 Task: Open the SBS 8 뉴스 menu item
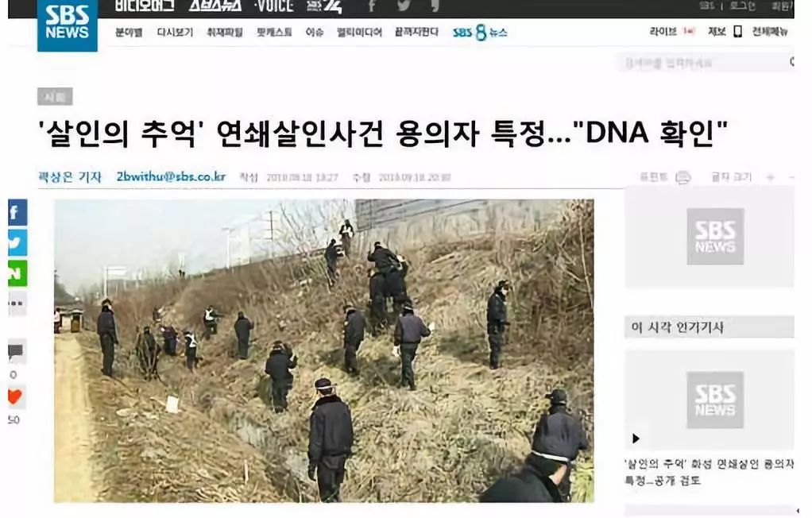pyautogui.click(x=480, y=33)
